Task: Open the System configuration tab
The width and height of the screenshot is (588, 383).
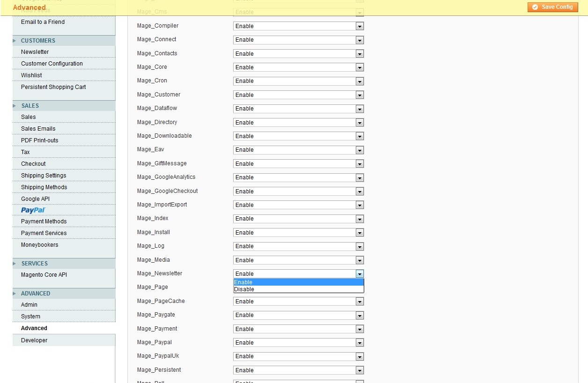Action: (x=30, y=317)
